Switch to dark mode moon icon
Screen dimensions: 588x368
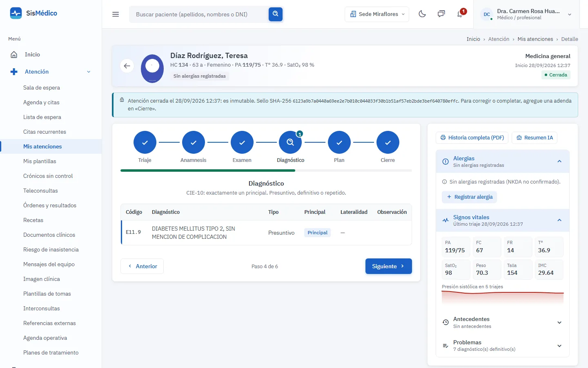coord(422,14)
